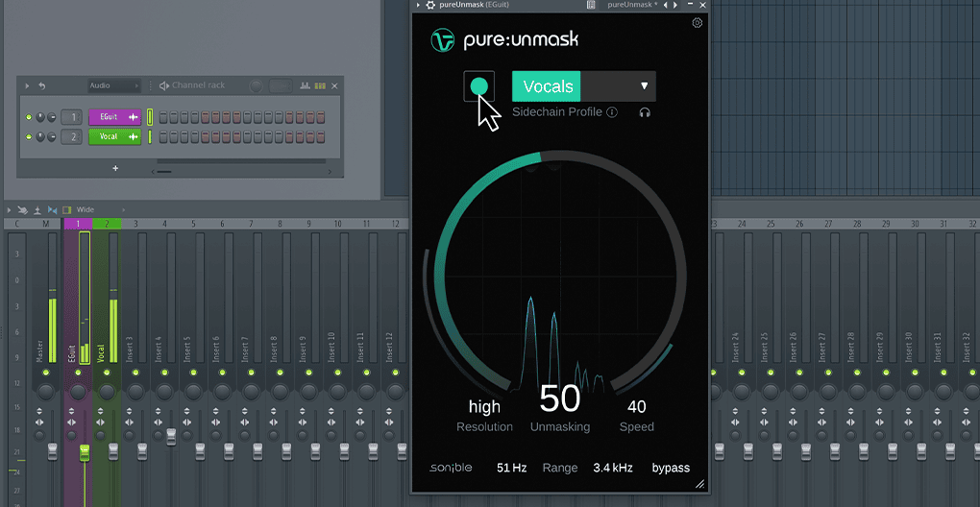
Task: Expand the pureUnmask window menu arrow
Action: 418,5
